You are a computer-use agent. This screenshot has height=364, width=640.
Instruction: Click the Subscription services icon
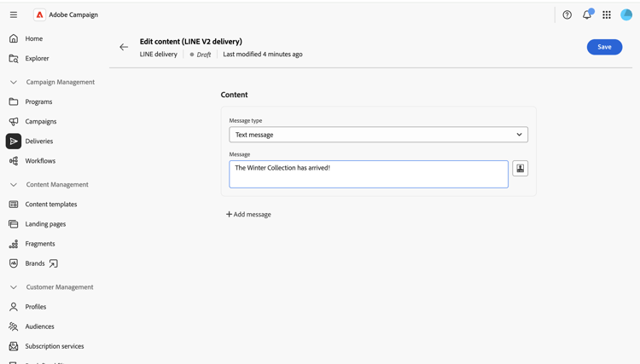coord(14,346)
